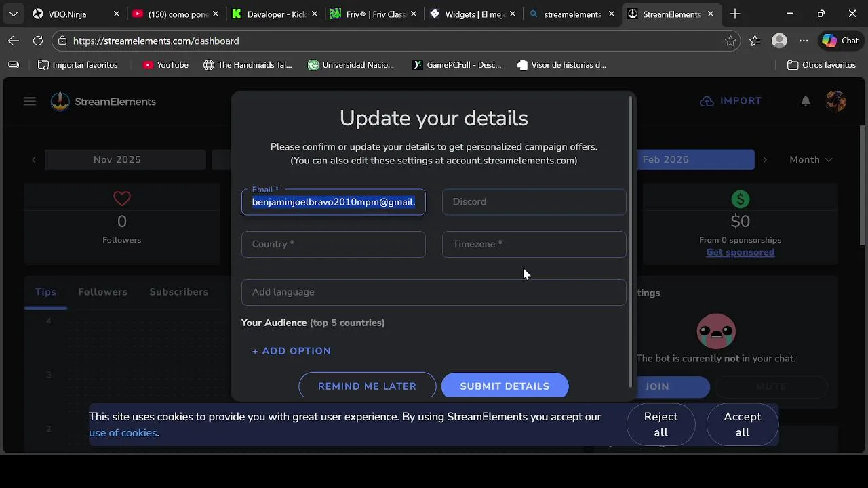This screenshot has width=868, height=488.
Task: Go to previous month with left chevron
Action: click(x=34, y=160)
